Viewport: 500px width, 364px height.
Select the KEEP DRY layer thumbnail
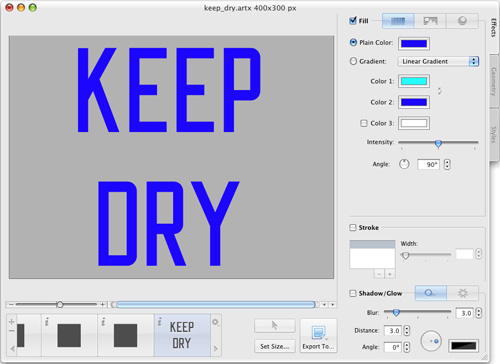[x=182, y=335]
